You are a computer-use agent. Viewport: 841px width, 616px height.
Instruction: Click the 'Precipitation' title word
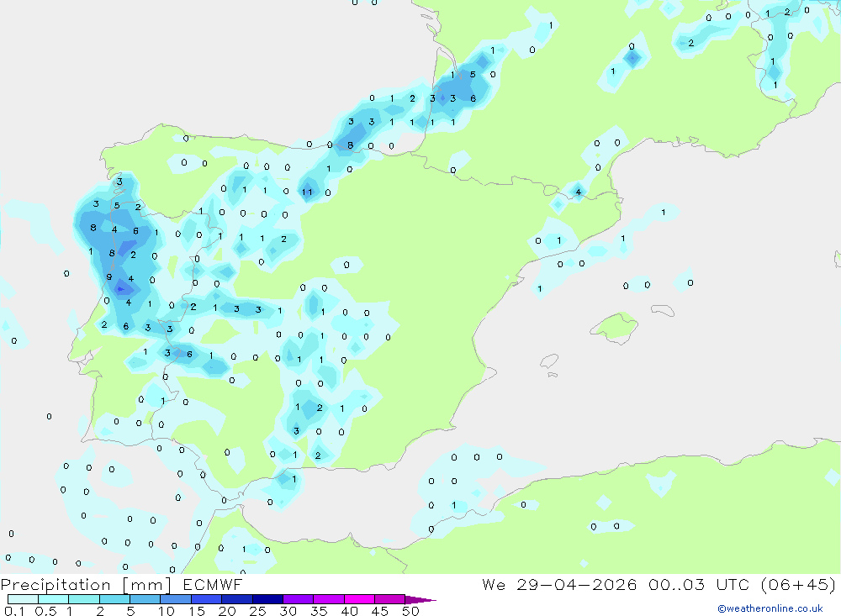pos(56,585)
